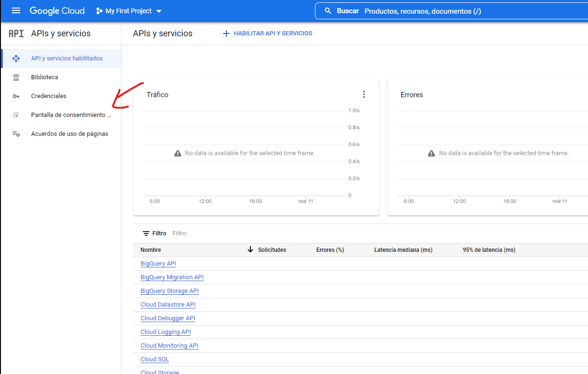The image size is (588, 374).
Task: Open the Cloud Debugger API link
Action: pyautogui.click(x=168, y=318)
